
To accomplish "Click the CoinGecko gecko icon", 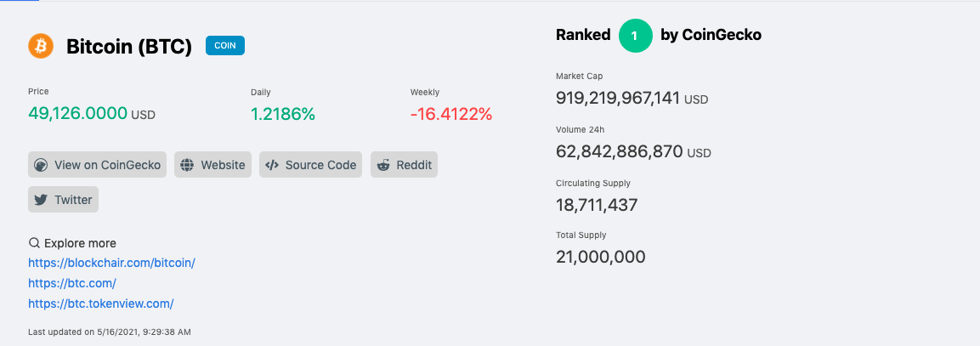I will pos(41,165).
